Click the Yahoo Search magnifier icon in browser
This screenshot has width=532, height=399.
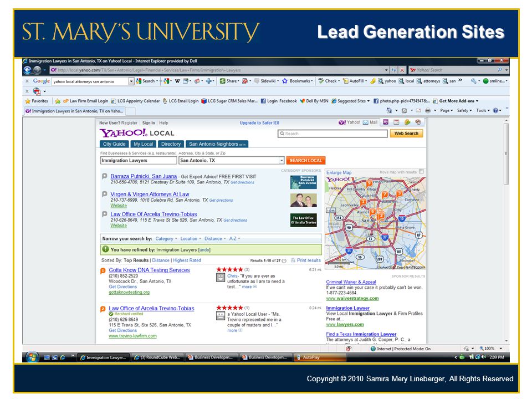[499, 70]
